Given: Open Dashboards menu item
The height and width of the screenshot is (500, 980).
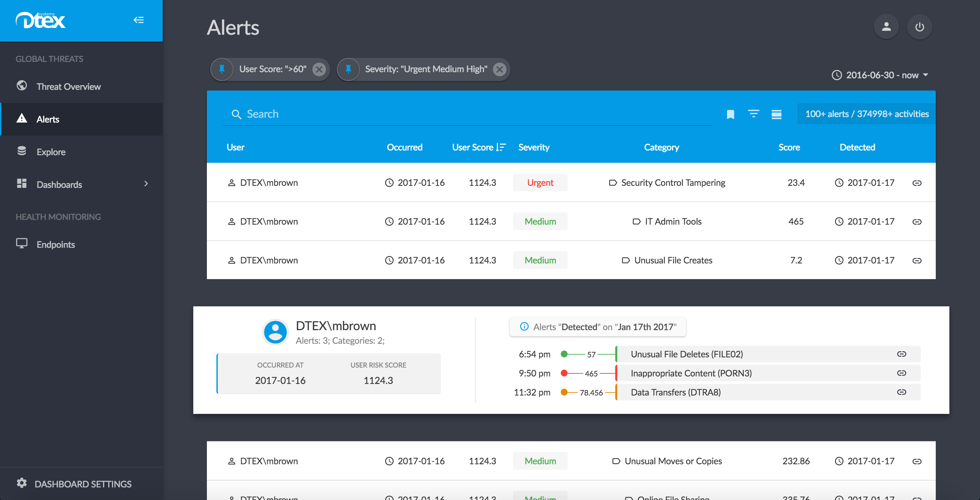Looking at the screenshot, I should click(81, 184).
